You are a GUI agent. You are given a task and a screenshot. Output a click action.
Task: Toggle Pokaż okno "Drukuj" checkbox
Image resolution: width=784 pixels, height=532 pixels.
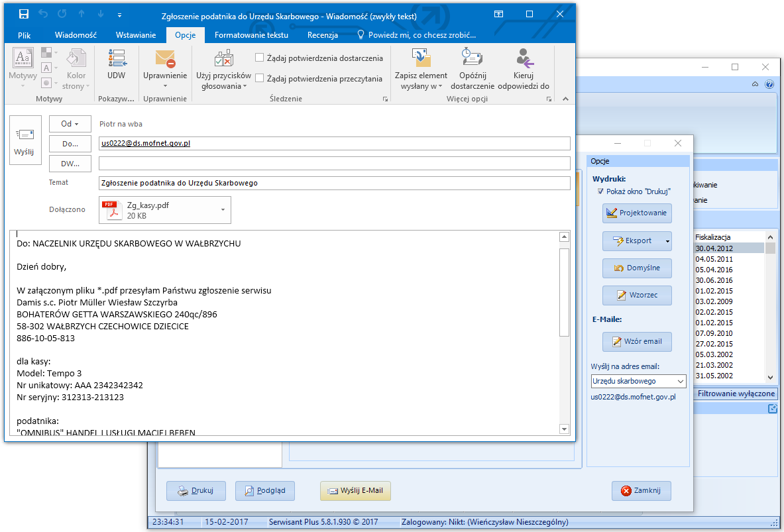pyautogui.click(x=600, y=191)
